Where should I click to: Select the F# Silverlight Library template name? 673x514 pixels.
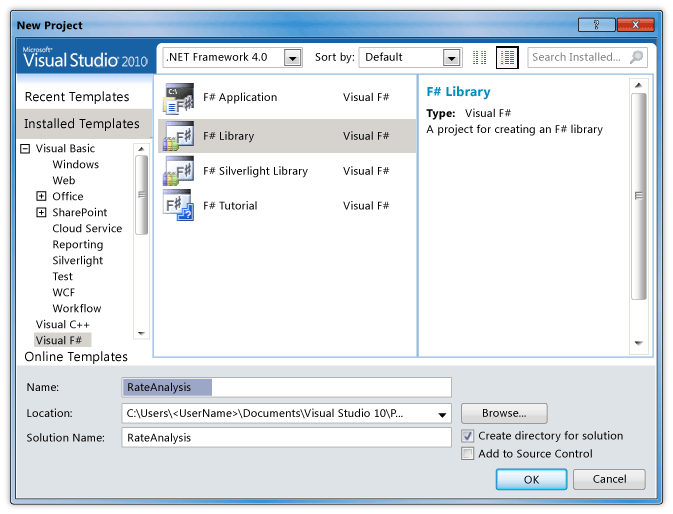click(x=256, y=171)
